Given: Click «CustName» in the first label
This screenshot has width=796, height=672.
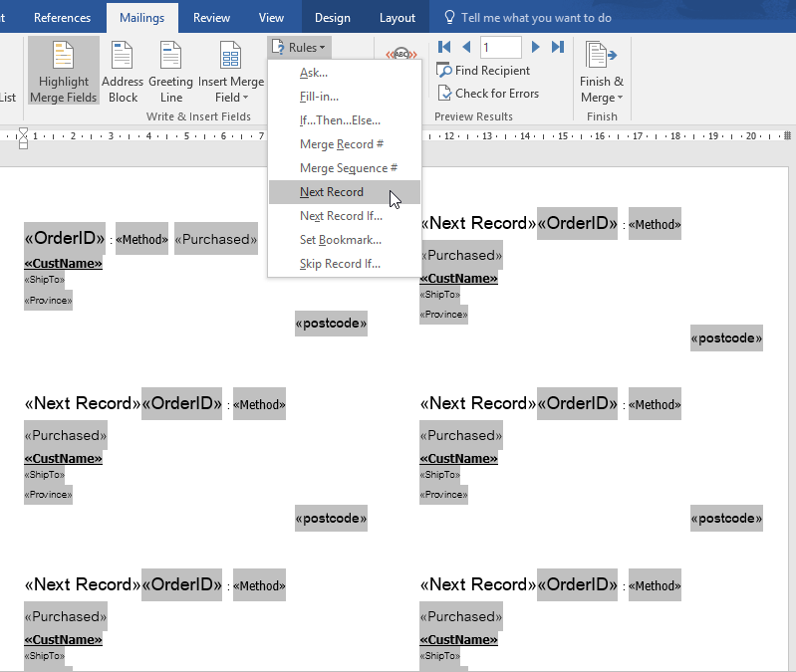Looking at the screenshot, I should (63, 263).
